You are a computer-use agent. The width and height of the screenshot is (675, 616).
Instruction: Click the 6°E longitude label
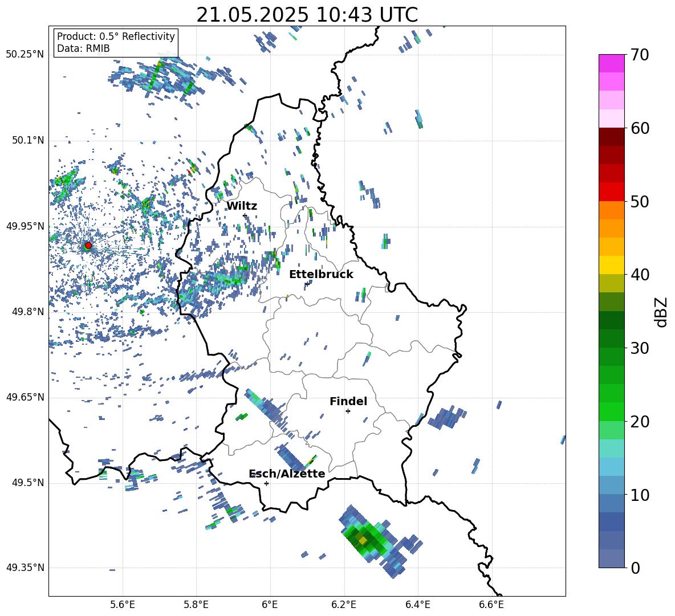point(270,605)
